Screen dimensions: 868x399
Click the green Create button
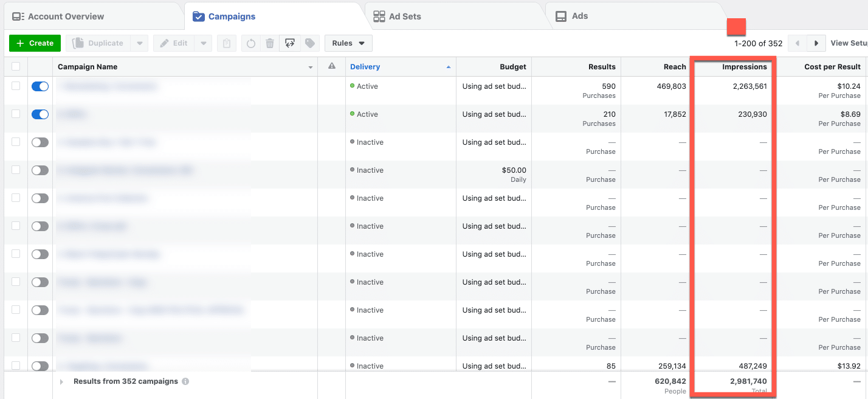tap(35, 43)
